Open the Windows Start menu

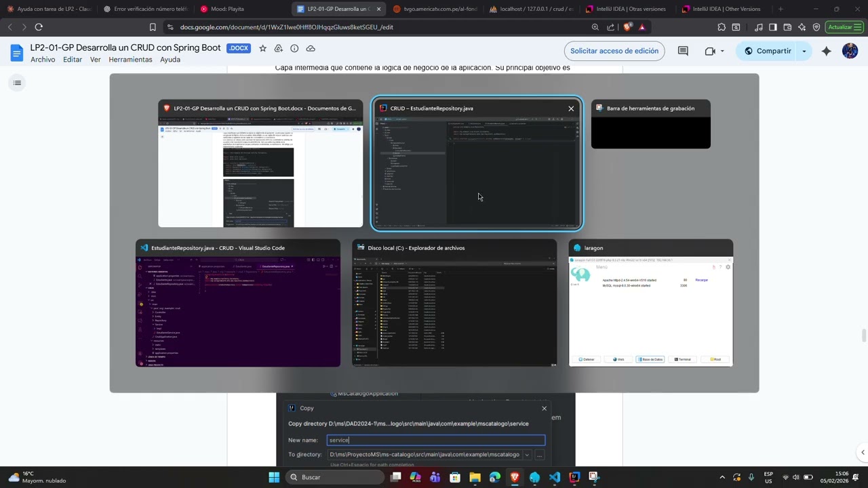pos(274,477)
